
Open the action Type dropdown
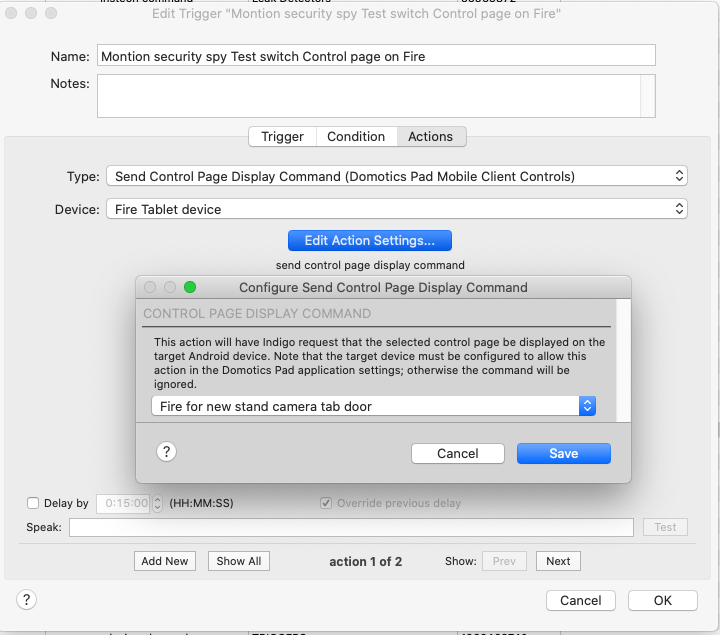click(397, 176)
